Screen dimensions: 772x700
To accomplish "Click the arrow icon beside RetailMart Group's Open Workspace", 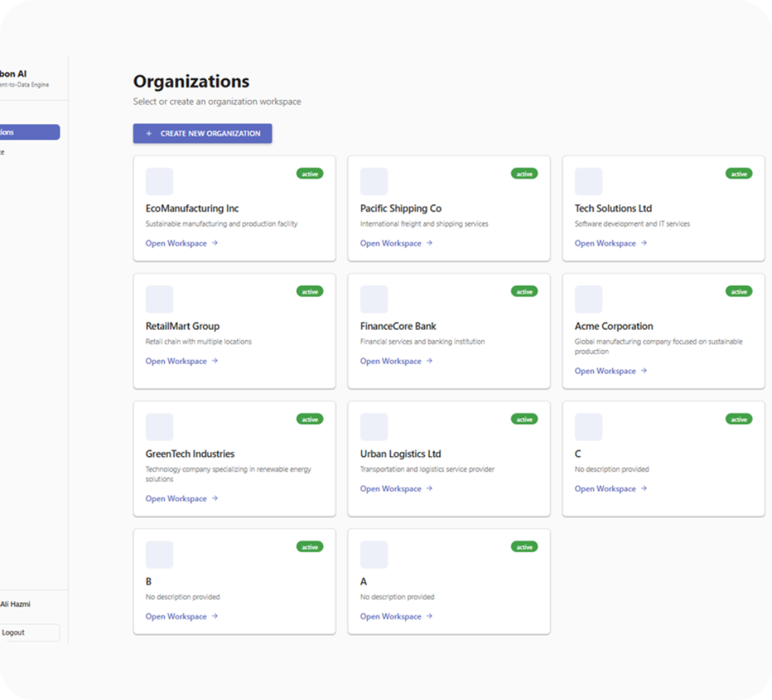I will coord(215,360).
